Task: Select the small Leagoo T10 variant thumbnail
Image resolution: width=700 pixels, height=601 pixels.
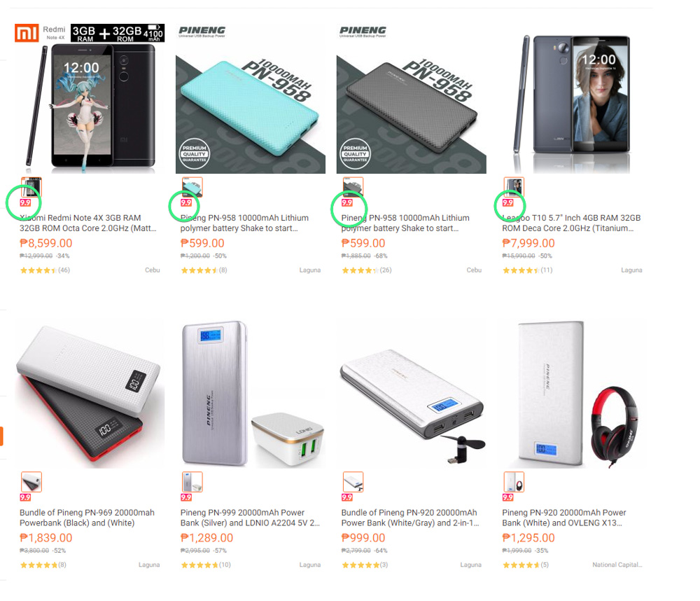Action: (514, 187)
